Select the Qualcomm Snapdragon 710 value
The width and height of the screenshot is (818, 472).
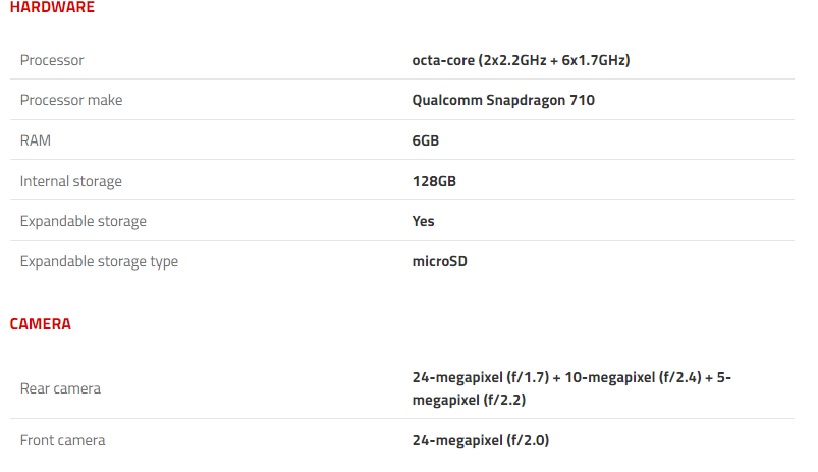click(x=503, y=100)
